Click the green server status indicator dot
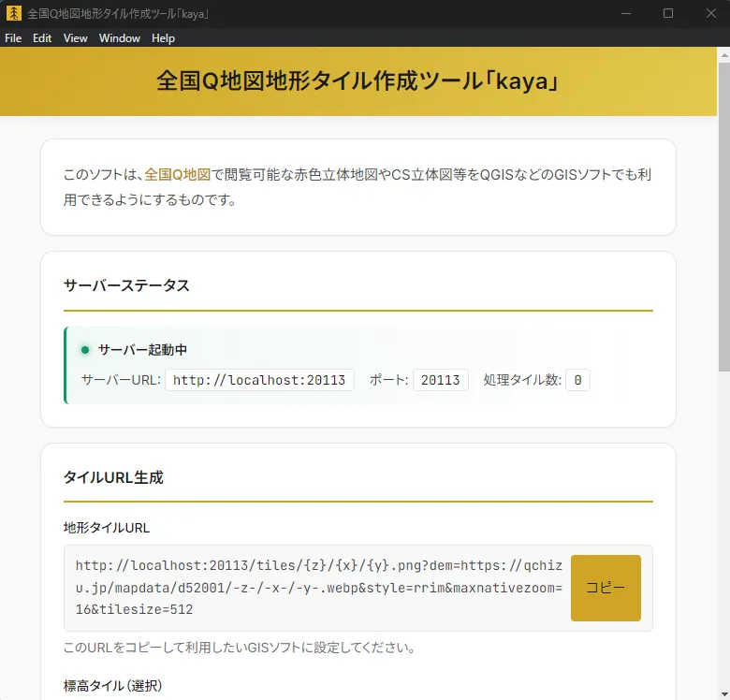730x700 pixels. 85,350
